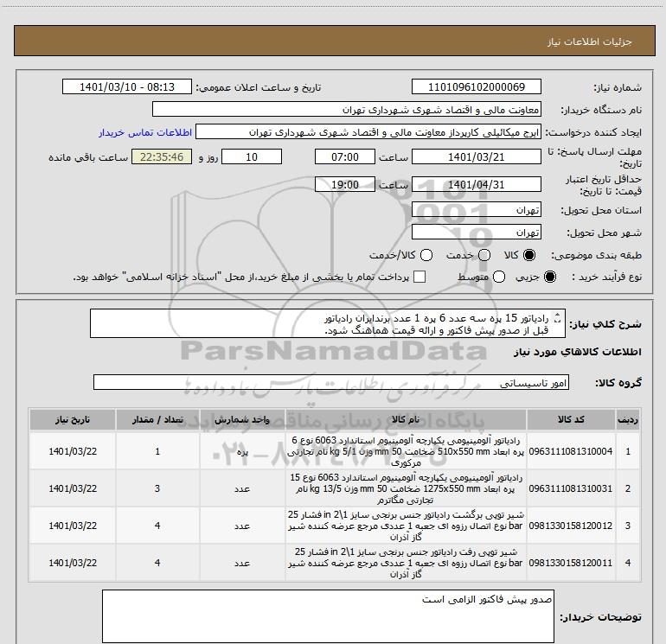Select the کالا radio button
This screenshot has height=644, width=666.
(529, 255)
